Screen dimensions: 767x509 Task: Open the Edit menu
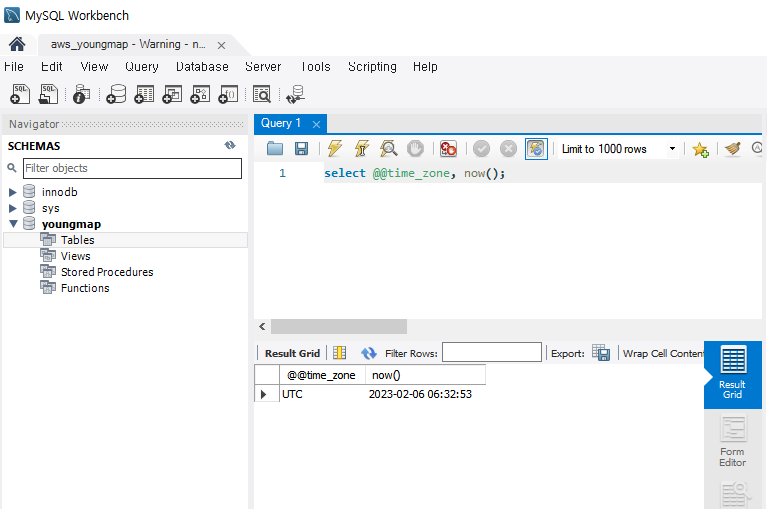point(51,66)
